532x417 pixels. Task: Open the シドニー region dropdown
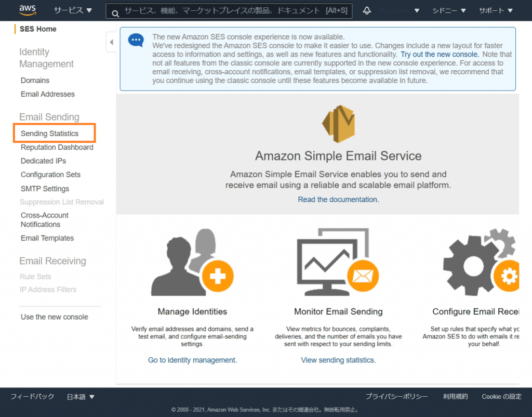click(x=448, y=10)
